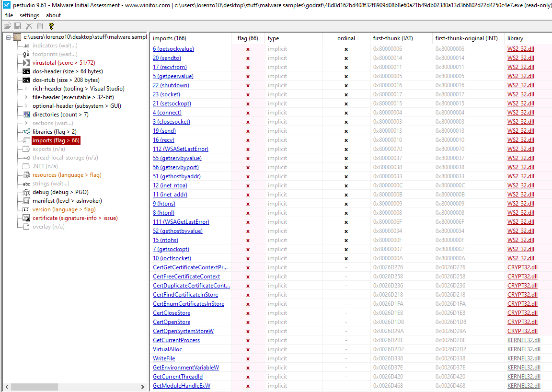
Task: Click the overlay page icon
Action: click(x=26, y=227)
